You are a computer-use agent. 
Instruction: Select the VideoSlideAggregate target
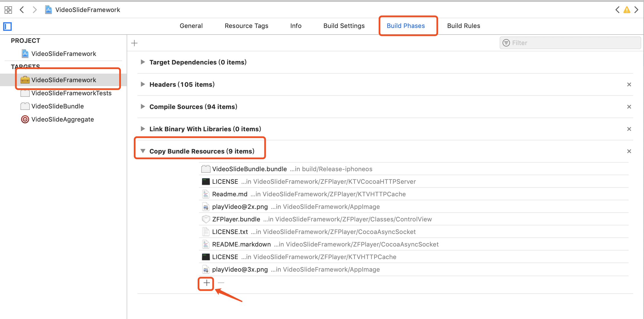point(62,119)
